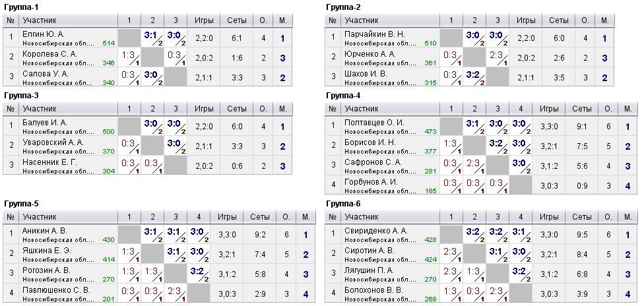
Task: Click Полтавцев О. И. participant name
Action: 374,123
